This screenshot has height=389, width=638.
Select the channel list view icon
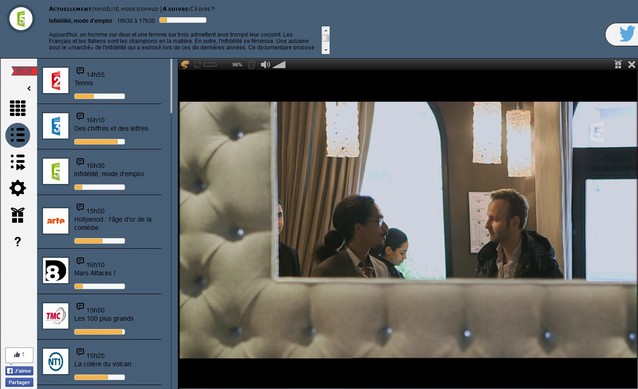[18, 135]
